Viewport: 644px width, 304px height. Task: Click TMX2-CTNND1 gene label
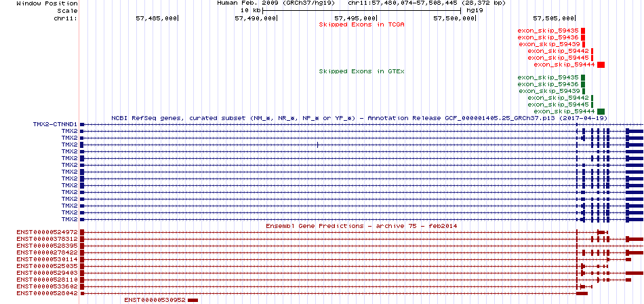pos(56,123)
